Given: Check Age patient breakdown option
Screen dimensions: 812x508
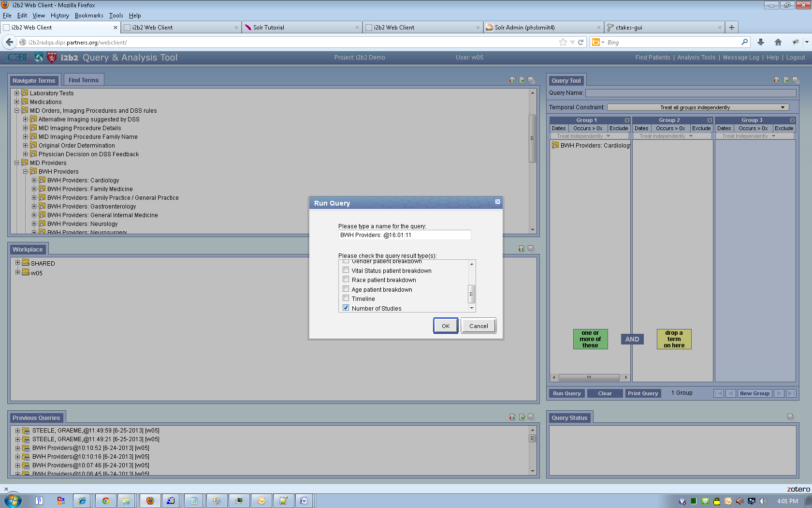Looking at the screenshot, I should tap(346, 289).
